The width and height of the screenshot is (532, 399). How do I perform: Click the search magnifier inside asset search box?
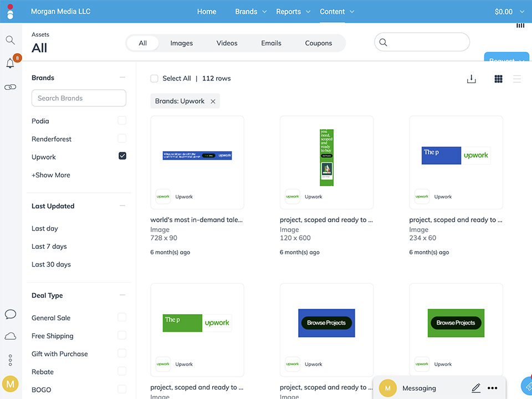tap(383, 42)
